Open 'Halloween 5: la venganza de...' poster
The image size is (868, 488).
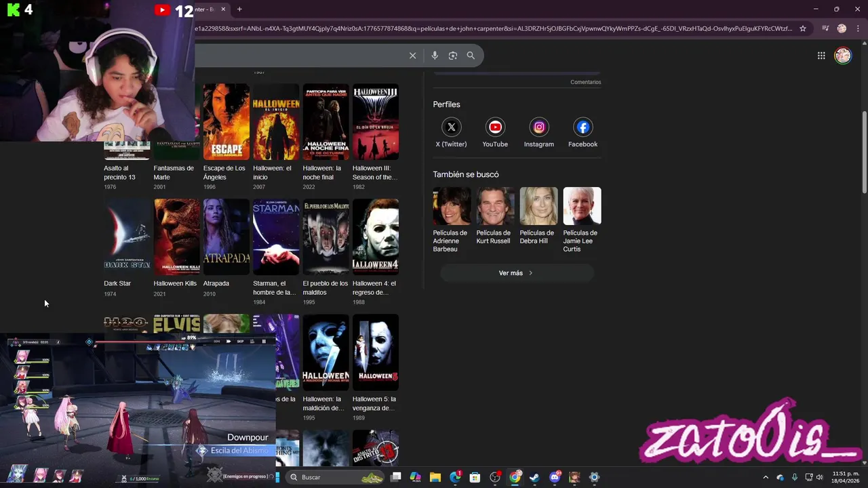click(x=376, y=352)
